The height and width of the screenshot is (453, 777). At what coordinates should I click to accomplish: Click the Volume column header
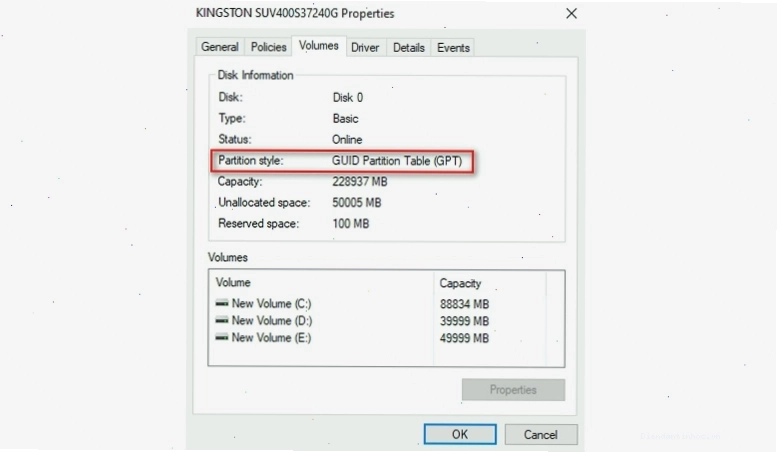click(321, 283)
